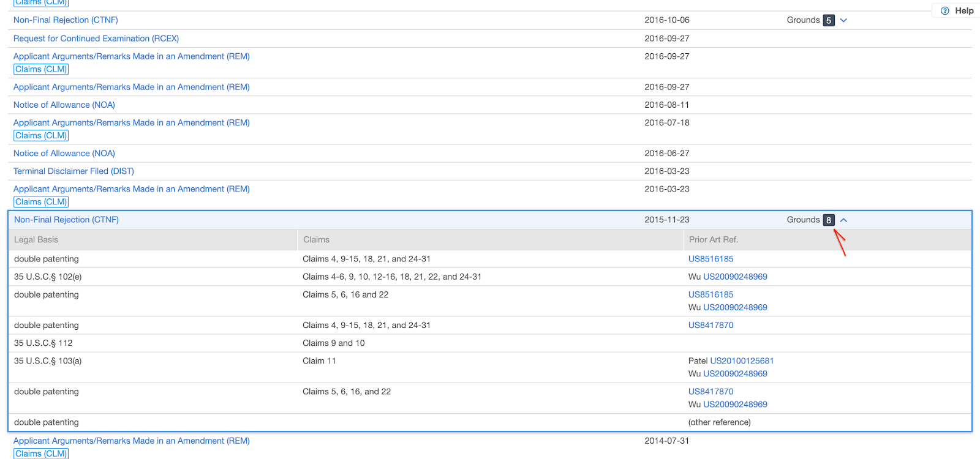Select the date 2015-11-23
This screenshot has width=980, height=459.
click(x=667, y=220)
